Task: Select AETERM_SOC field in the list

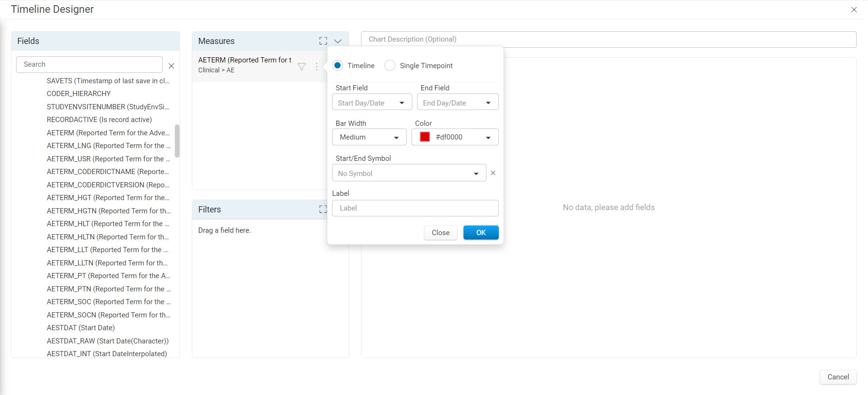Action: 109,301
